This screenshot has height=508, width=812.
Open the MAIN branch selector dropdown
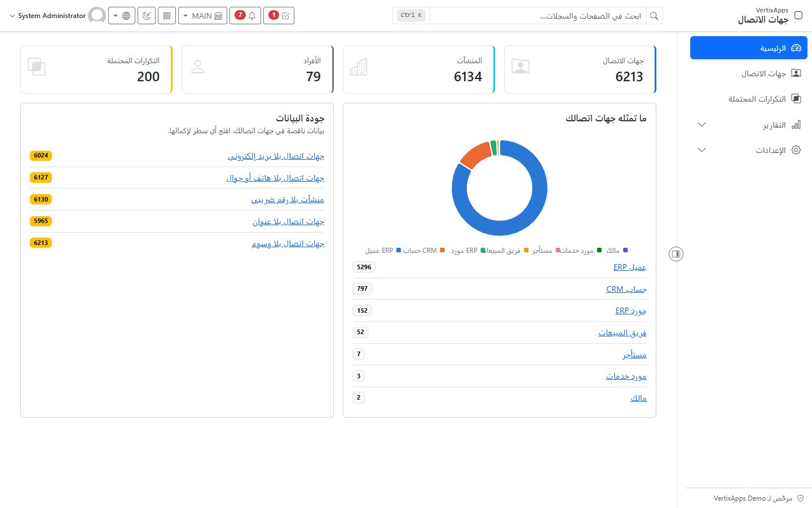point(202,16)
